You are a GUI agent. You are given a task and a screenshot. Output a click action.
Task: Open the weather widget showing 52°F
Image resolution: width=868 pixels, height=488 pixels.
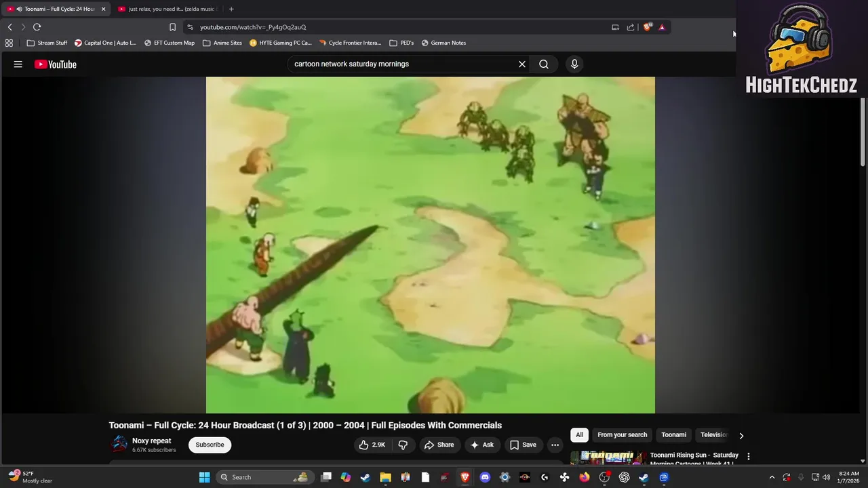point(31,477)
